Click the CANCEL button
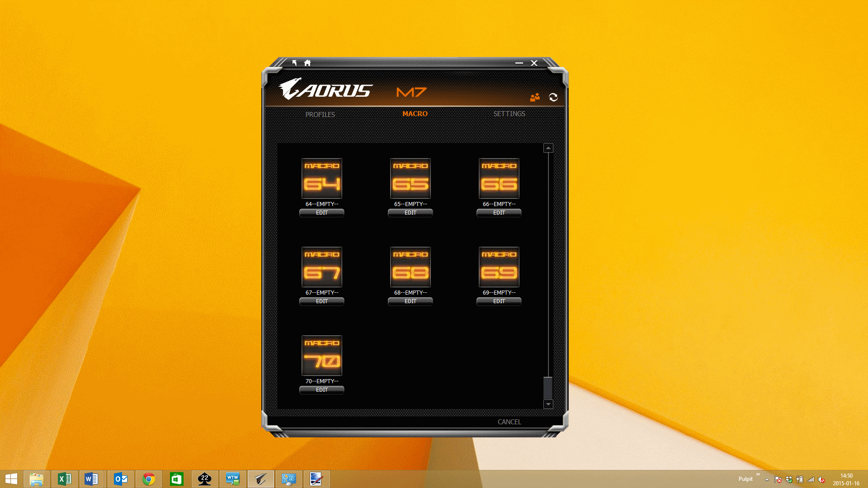 [x=509, y=422]
